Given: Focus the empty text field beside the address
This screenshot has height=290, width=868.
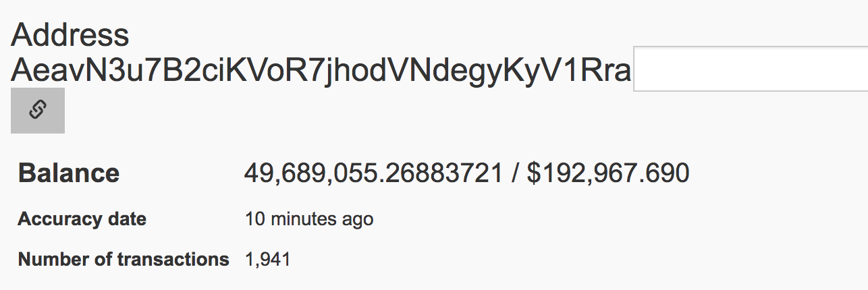Looking at the screenshot, I should point(751,69).
